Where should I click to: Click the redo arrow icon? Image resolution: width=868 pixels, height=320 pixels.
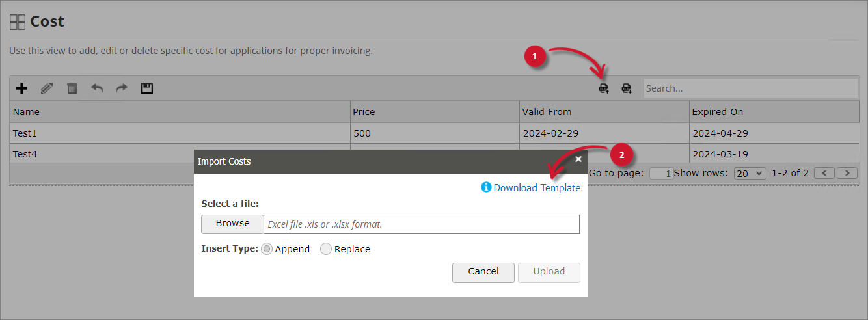[122, 88]
